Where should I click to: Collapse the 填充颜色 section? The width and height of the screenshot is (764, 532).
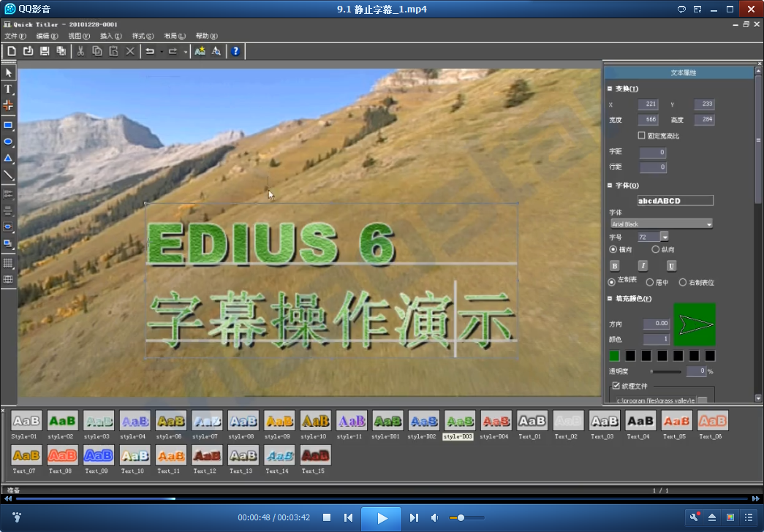pos(610,299)
